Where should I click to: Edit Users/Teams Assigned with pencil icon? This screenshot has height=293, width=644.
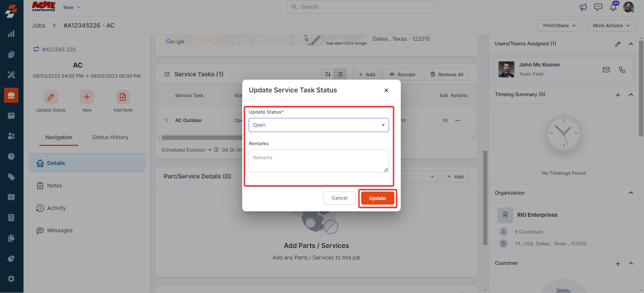pos(617,44)
